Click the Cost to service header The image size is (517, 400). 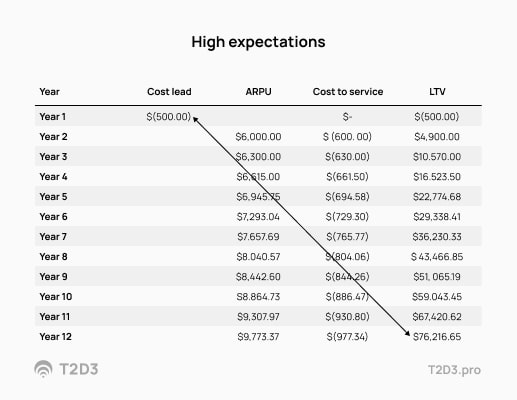point(348,92)
